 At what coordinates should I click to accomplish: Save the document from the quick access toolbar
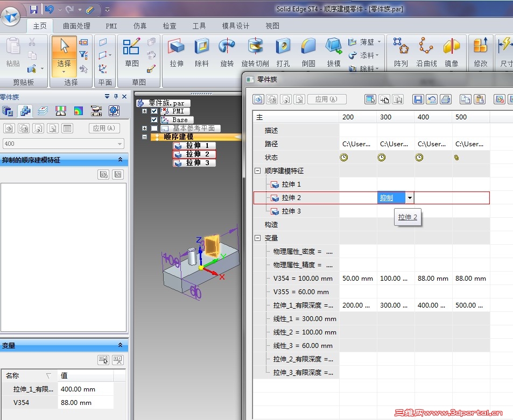tap(33, 10)
